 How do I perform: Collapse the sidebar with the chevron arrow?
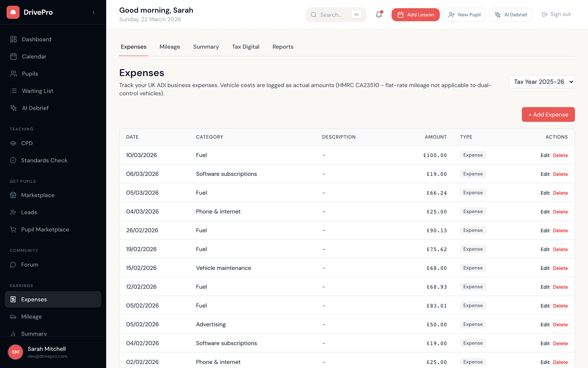94,12
